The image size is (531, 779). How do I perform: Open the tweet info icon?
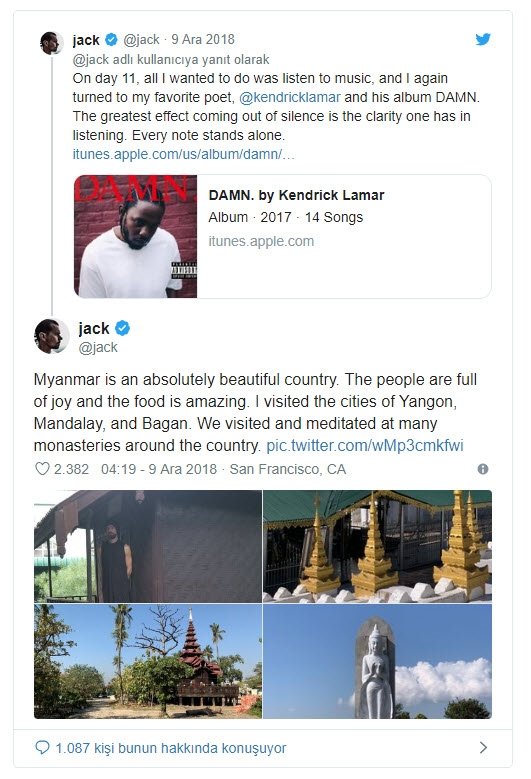click(482, 469)
